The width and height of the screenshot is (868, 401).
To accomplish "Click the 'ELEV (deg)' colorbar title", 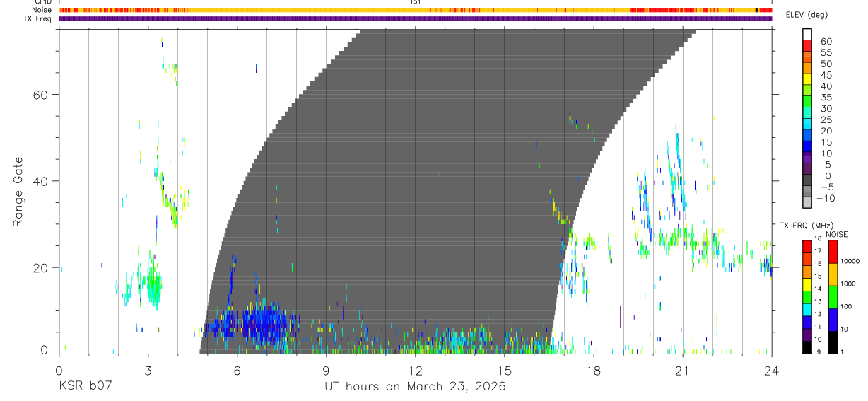I will point(807,15).
